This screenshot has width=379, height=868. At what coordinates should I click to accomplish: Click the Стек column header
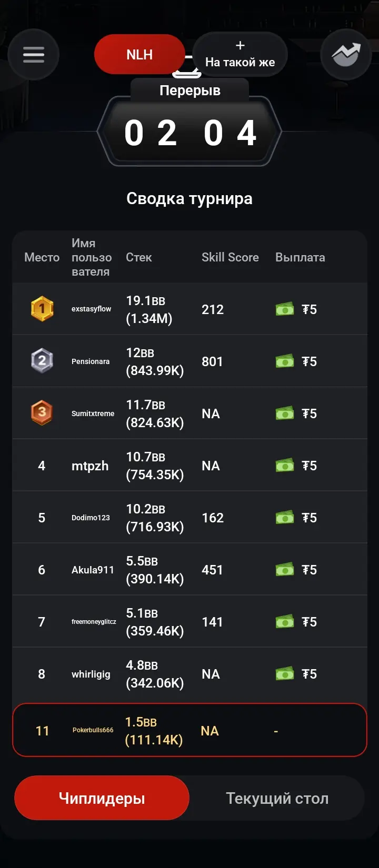[138, 257]
